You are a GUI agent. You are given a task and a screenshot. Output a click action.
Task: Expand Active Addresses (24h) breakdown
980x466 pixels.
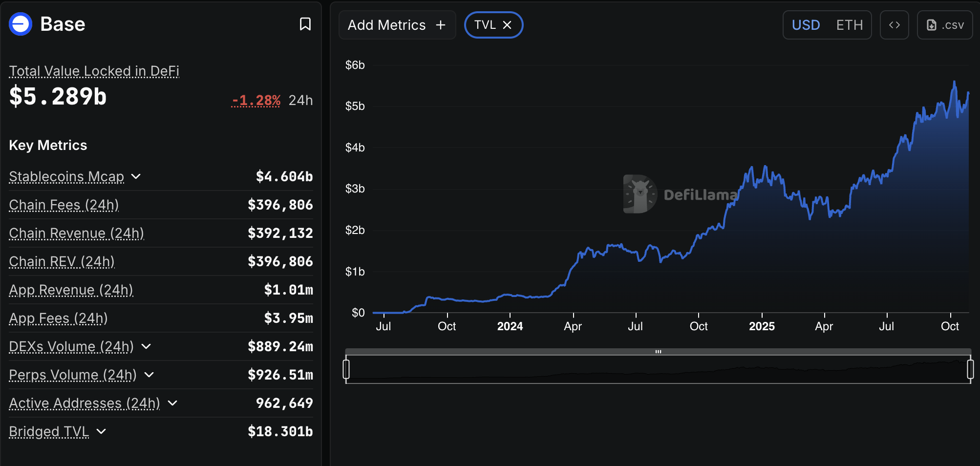pyautogui.click(x=172, y=403)
